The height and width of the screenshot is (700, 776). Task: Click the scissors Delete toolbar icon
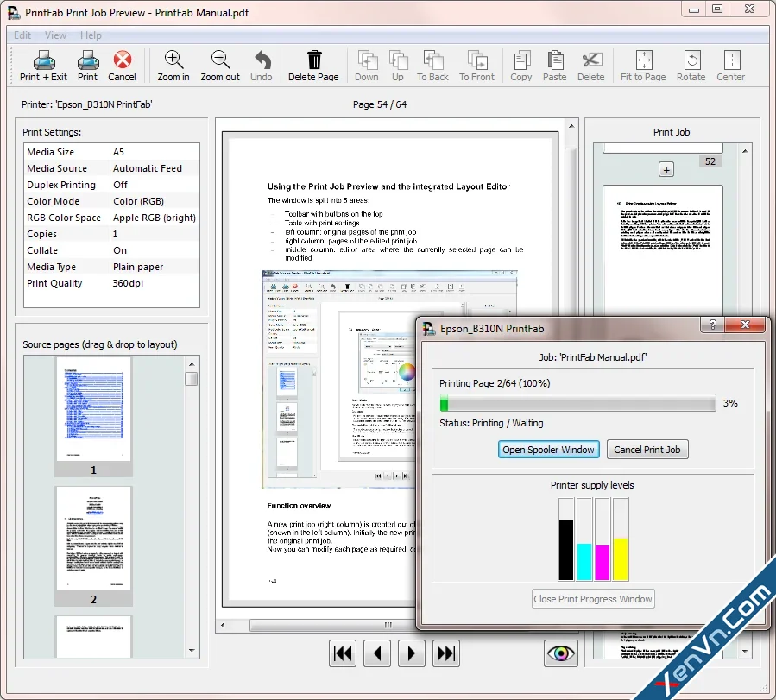click(591, 66)
